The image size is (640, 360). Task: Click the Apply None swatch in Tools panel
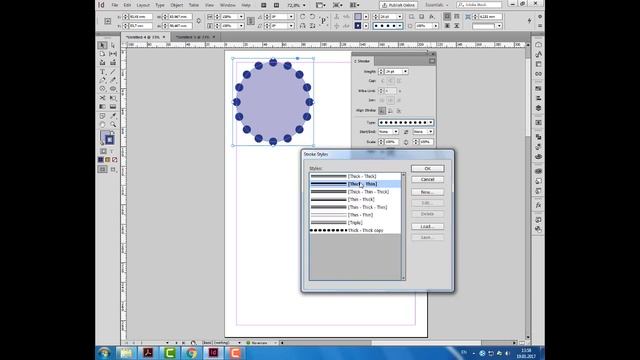click(115, 160)
